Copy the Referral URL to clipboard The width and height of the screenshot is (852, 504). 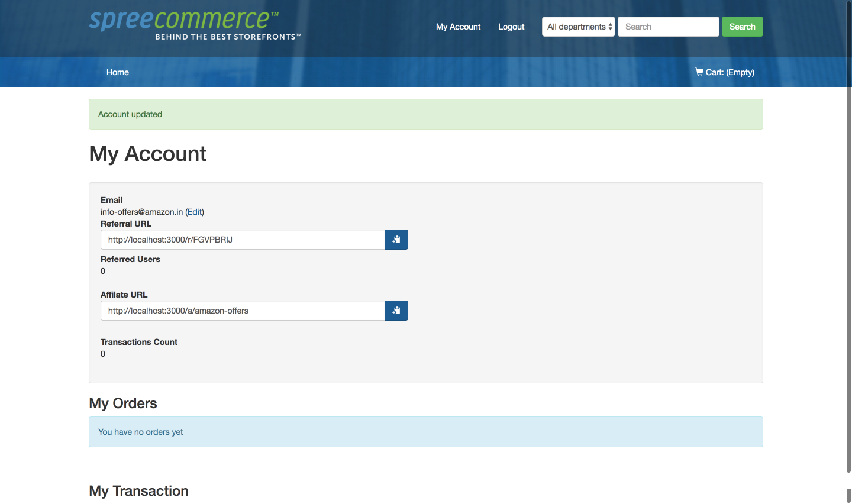[x=396, y=240]
